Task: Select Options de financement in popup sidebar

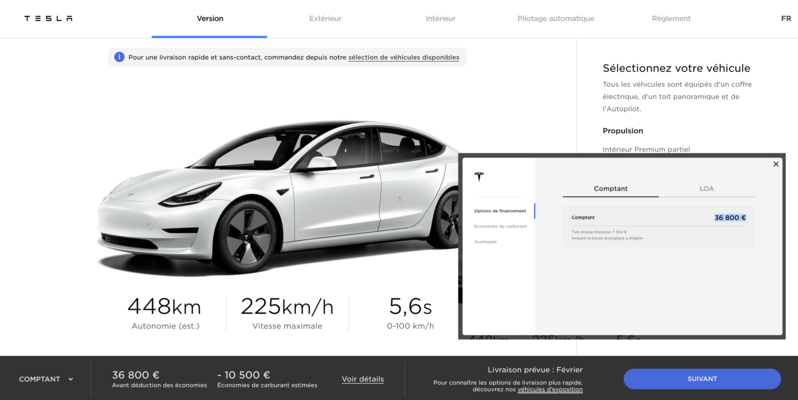Action: 500,211
